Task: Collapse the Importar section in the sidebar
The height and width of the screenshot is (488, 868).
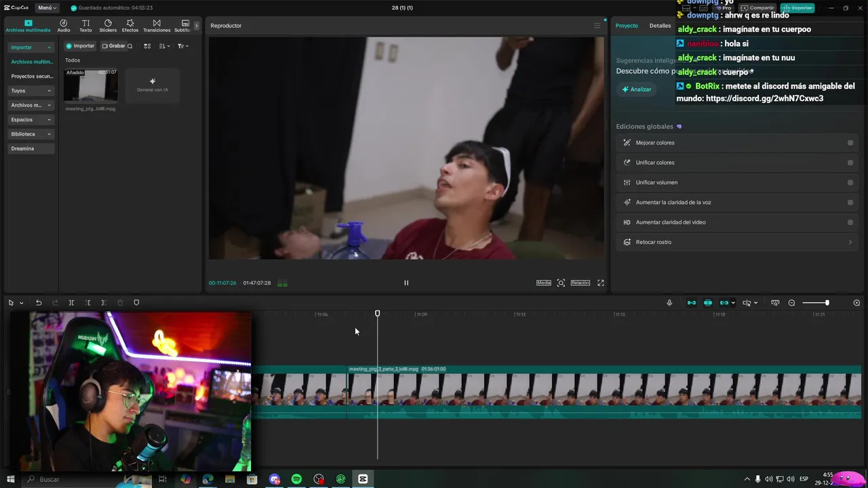Action: [x=49, y=47]
